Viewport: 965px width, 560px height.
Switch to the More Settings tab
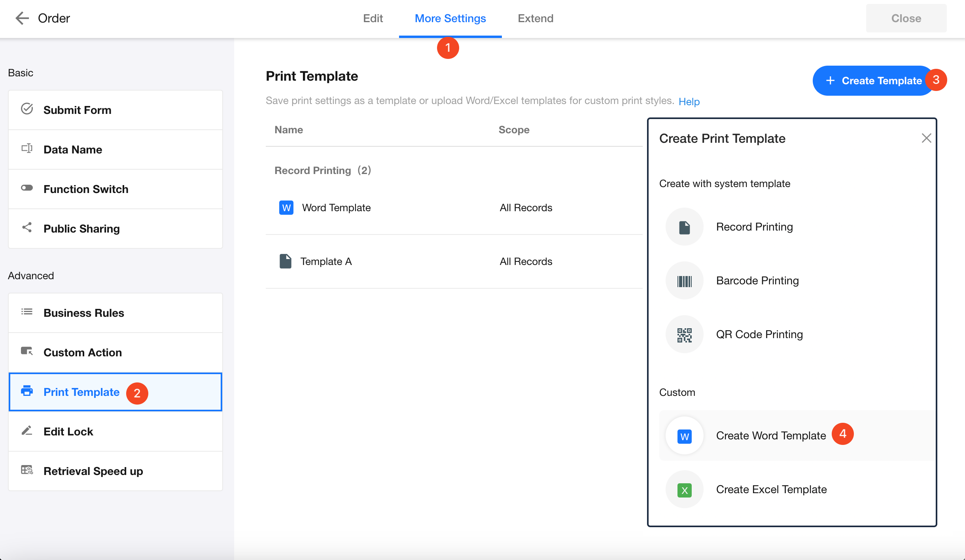click(x=450, y=18)
